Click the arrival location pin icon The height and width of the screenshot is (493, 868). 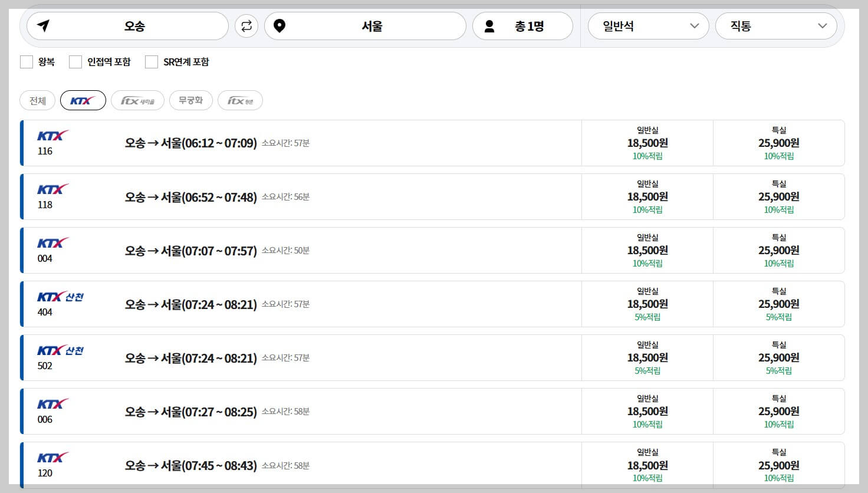(x=280, y=25)
